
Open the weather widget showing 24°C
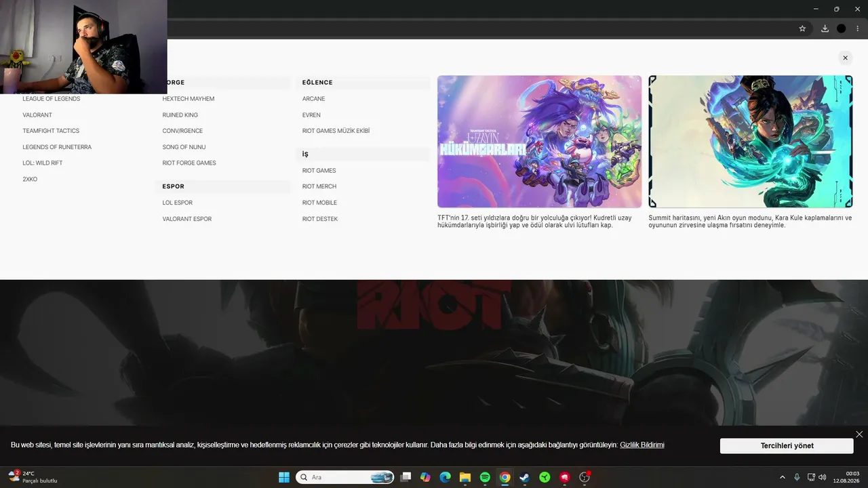click(33, 477)
